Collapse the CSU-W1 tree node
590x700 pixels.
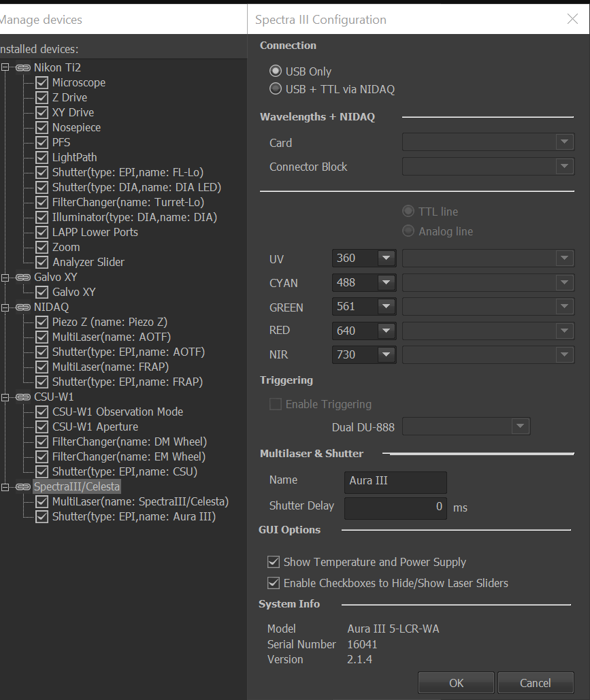(5, 397)
